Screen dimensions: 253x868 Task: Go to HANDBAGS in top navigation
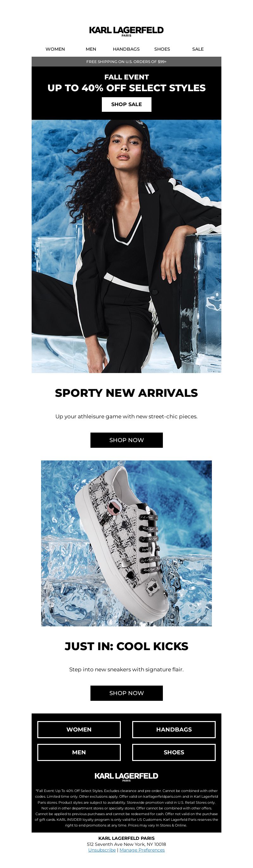click(126, 49)
